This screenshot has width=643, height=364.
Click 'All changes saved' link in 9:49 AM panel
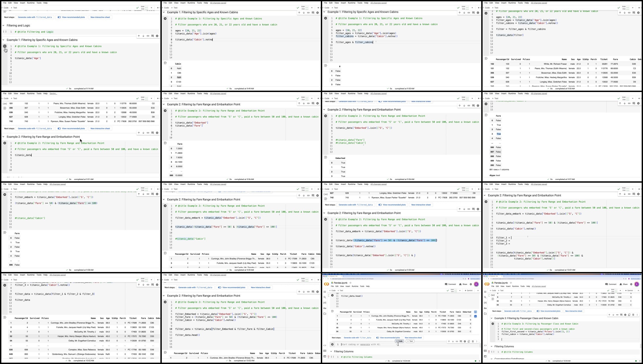pyautogui.click(x=218, y=3)
